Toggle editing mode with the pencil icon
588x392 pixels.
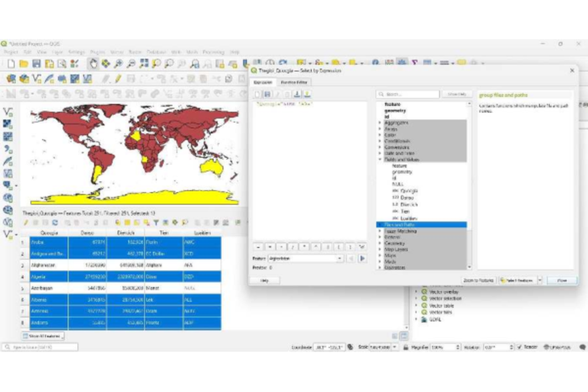[x=26, y=223]
